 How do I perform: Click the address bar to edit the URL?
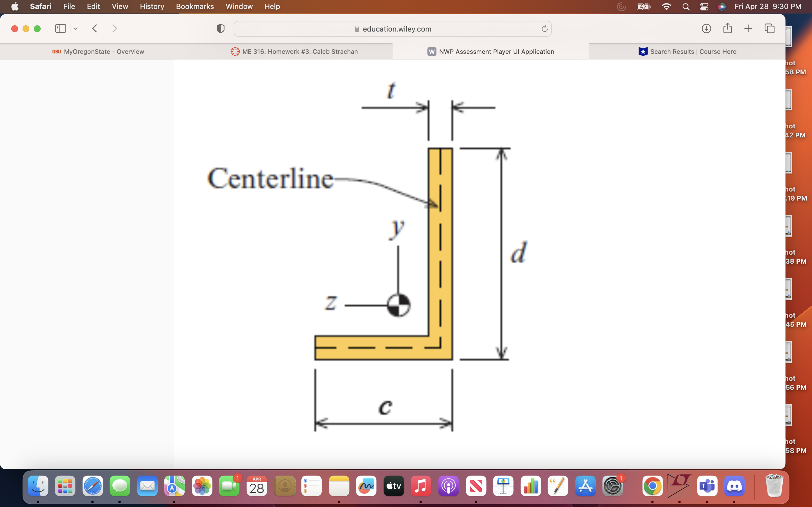[397, 29]
